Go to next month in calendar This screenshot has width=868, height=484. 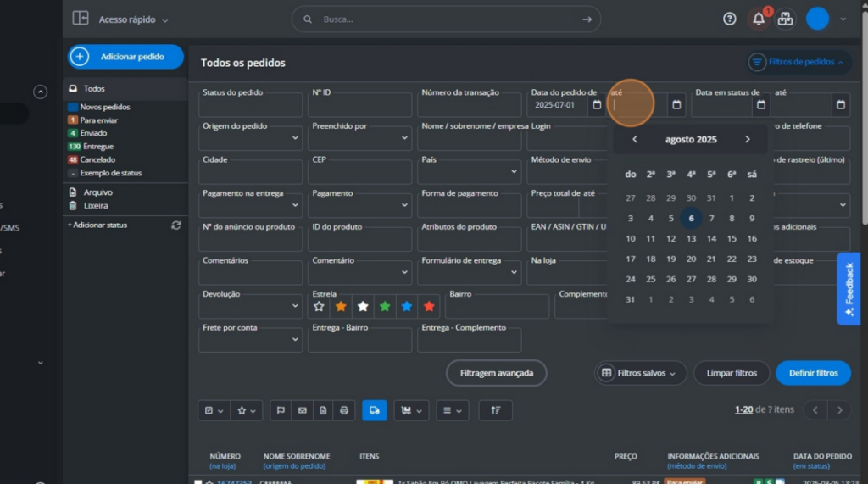point(747,140)
